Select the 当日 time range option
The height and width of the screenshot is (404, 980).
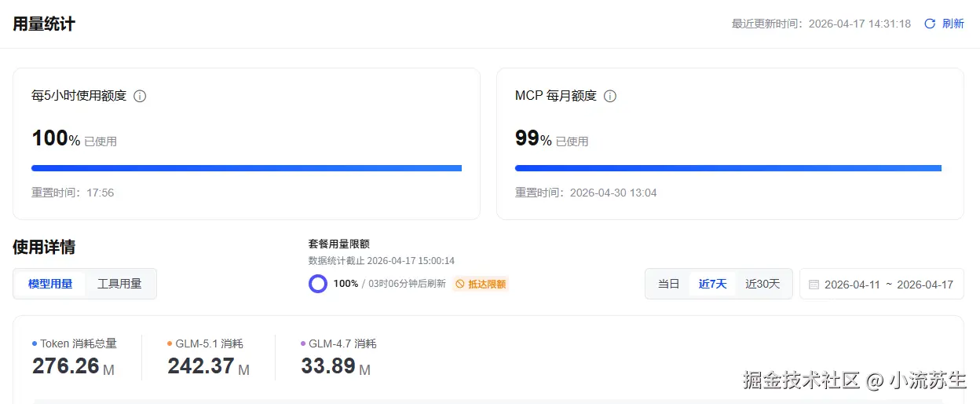[x=668, y=284]
